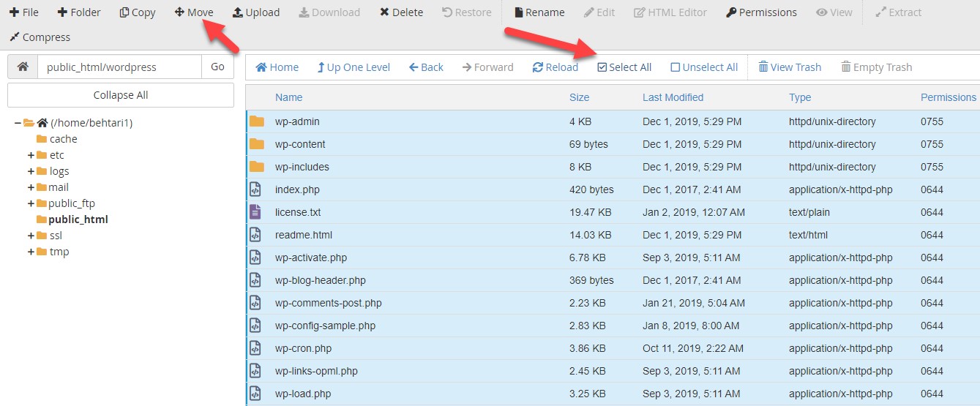Click the View toolbar button

(834, 12)
